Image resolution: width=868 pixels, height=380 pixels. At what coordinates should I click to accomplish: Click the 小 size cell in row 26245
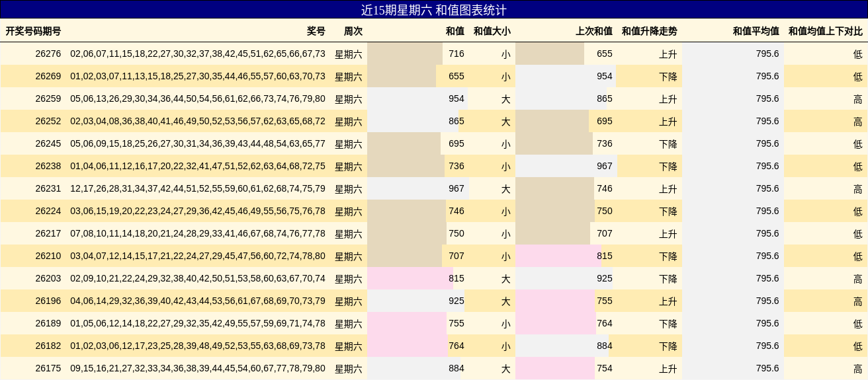tap(505, 144)
